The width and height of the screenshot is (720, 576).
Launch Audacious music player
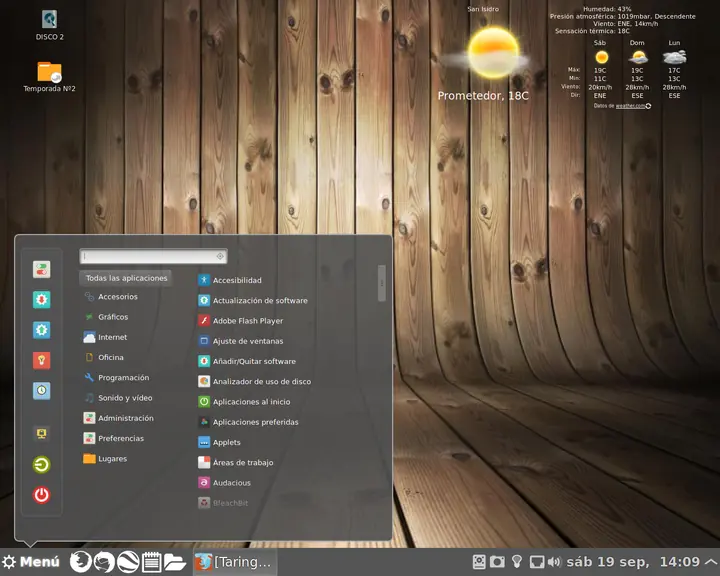pos(224,482)
